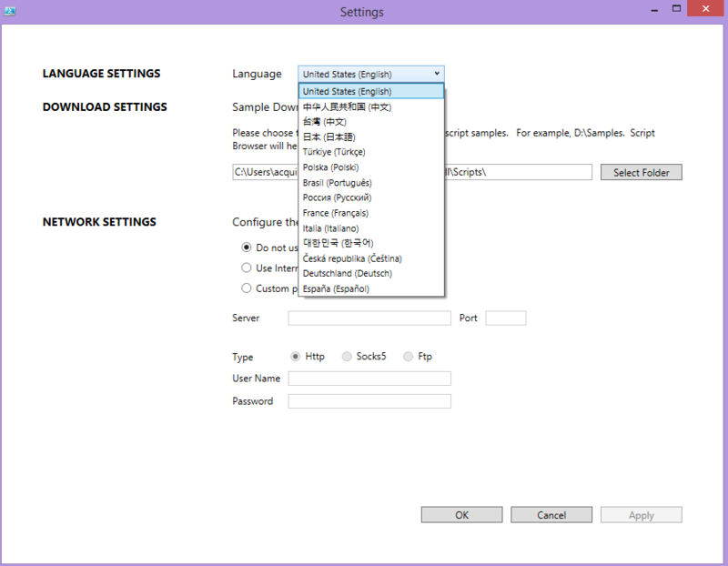Pick Россия (Русский) from the list
The width and height of the screenshot is (728, 566).
tap(371, 197)
